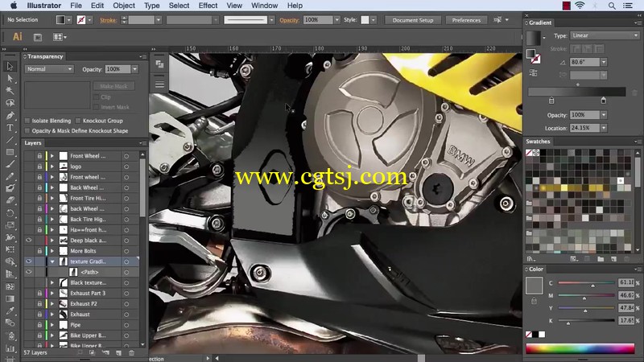644x362 pixels.
Task: Open the Swatch Libraries menu icon
Action: click(531, 259)
